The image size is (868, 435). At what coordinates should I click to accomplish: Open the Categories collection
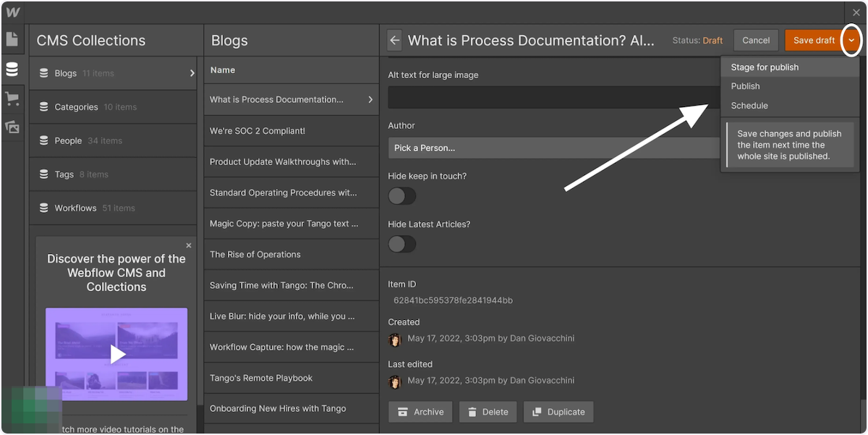(x=113, y=107)
